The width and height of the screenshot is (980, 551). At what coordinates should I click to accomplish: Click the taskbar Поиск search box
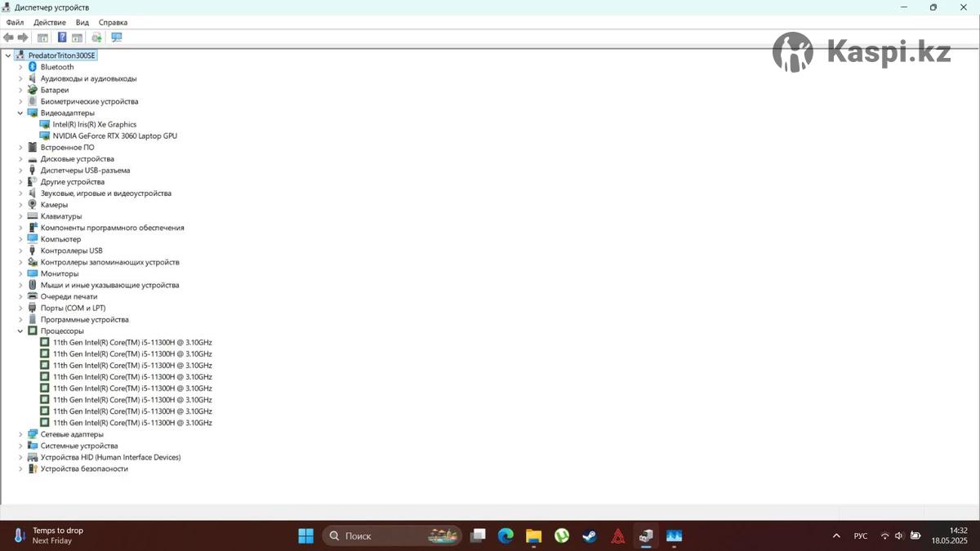393,536
